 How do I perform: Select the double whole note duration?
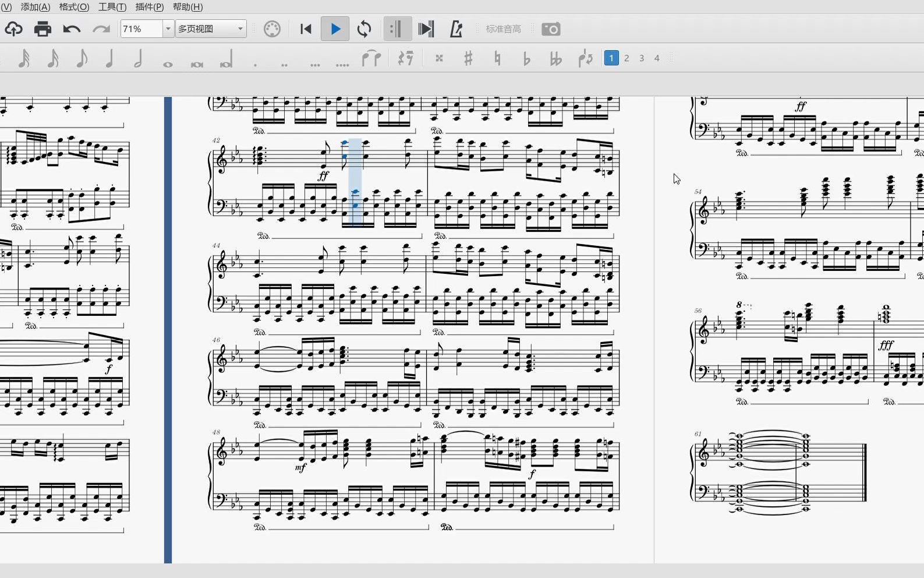tap(197, 64)
